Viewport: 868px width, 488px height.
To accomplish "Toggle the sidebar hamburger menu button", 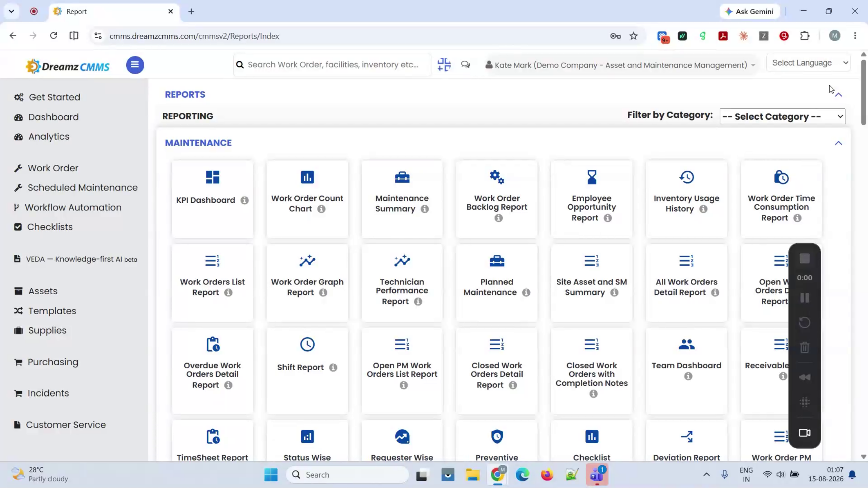I will coord(135,65).
